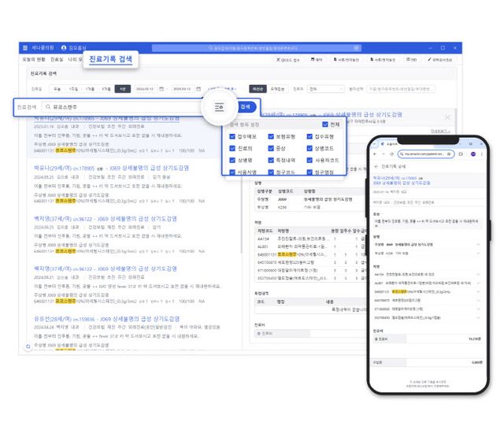Switch to the 진료기록 검색 tab

click(x=110, y=60)
